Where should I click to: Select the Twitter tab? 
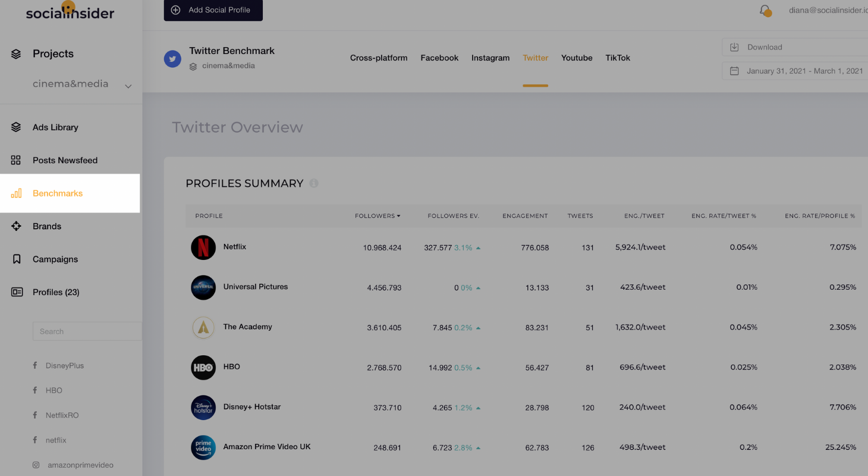[535, 58]
